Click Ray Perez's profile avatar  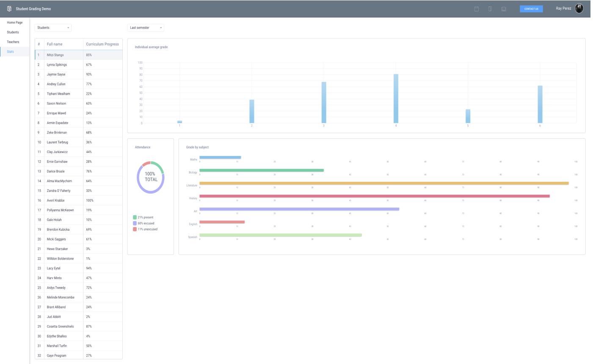(579, 8)
